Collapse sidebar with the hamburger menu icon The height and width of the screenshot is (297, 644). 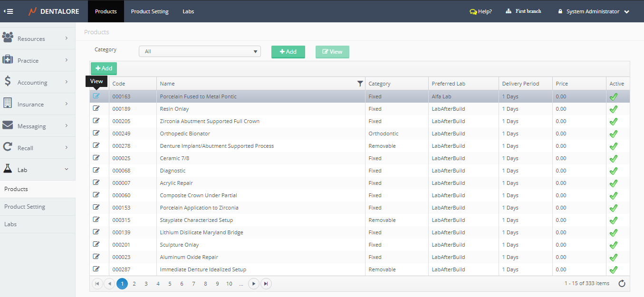click(x=8, y=11)
